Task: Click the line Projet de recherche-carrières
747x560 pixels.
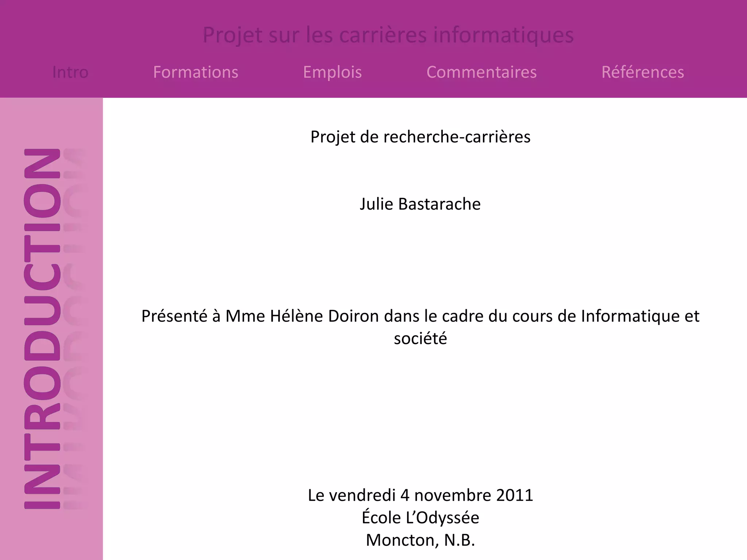Action: pos(420,137)
